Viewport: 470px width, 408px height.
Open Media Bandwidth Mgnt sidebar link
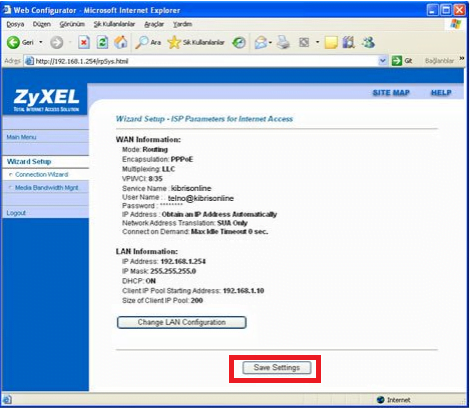tap(47, 188)
